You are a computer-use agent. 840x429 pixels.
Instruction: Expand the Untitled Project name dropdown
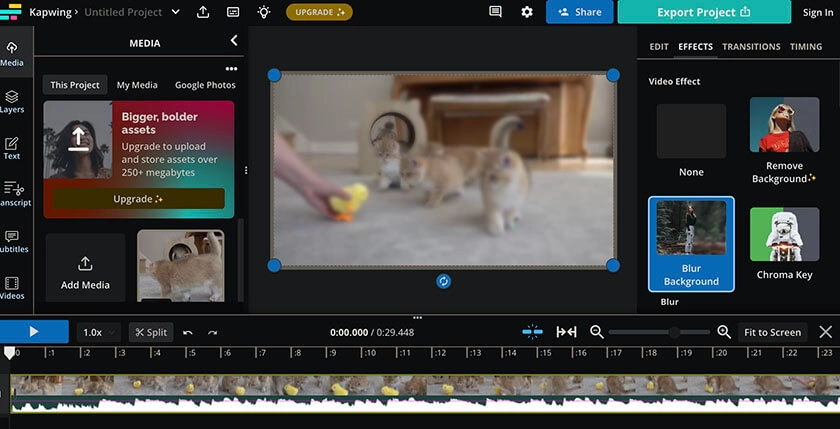176,12
